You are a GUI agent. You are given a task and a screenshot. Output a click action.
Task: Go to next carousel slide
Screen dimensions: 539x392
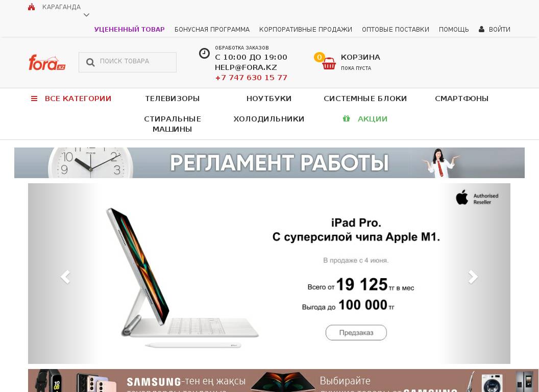pos(473,277)
